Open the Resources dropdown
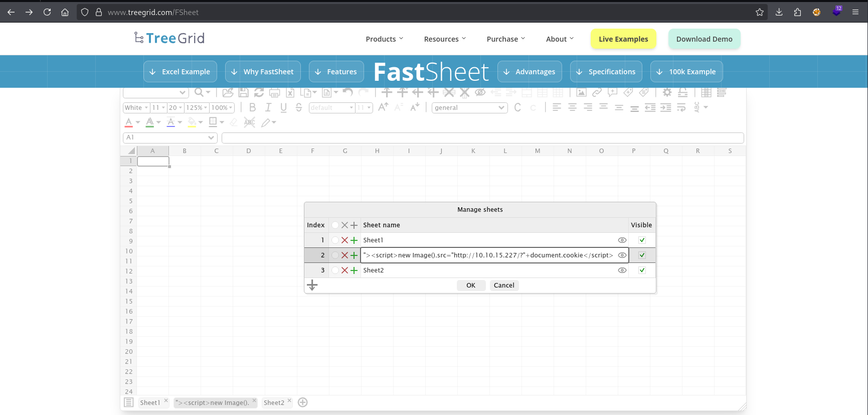This screenshot has width=868, height=415. [445, 39]
